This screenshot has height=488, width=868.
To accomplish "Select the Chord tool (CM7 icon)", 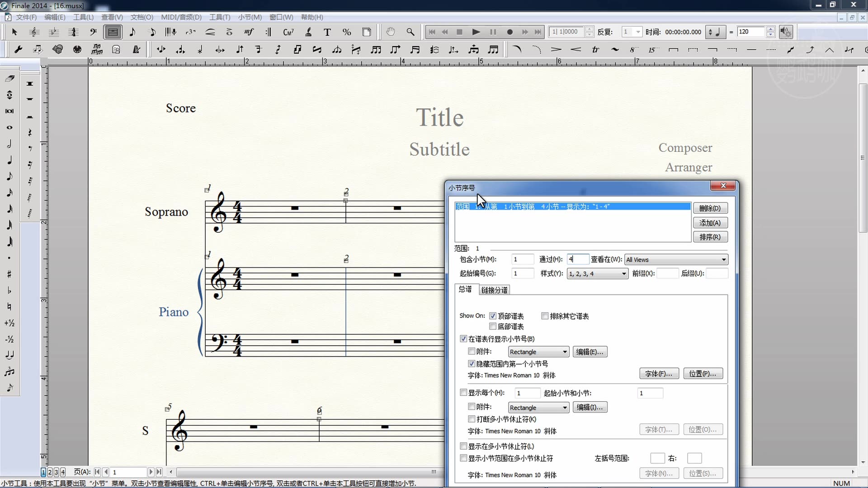I will [x=288, y=32].
